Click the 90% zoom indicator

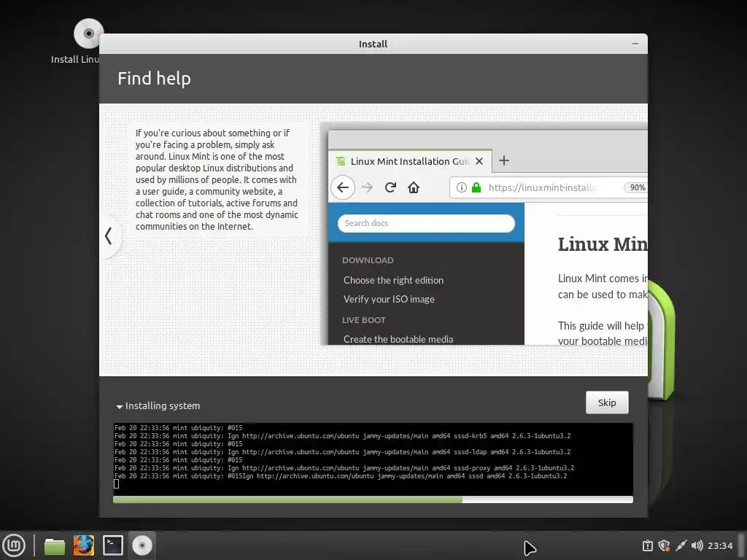[637, 187]
